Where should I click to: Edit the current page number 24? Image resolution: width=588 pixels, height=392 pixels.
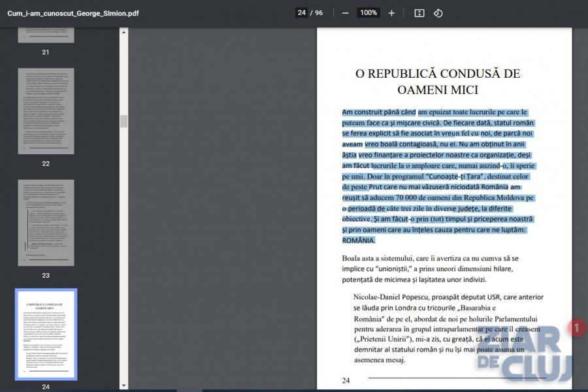click(301, 13)
